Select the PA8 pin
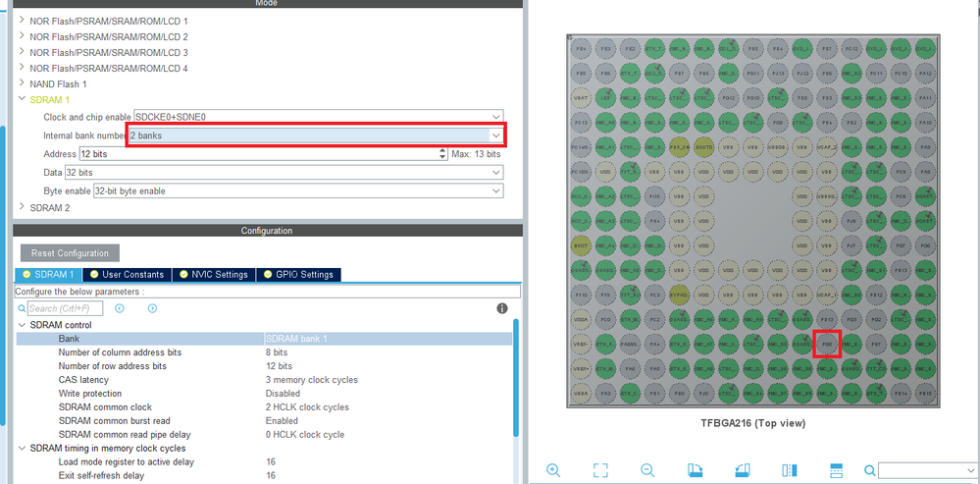This screenshot has width=980, height=484. point(925,171)
